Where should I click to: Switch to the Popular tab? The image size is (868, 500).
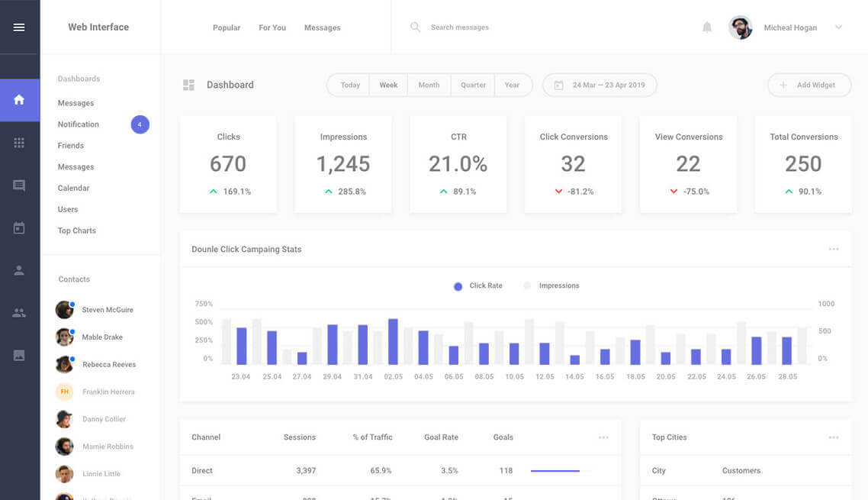[x=227, y=28]
